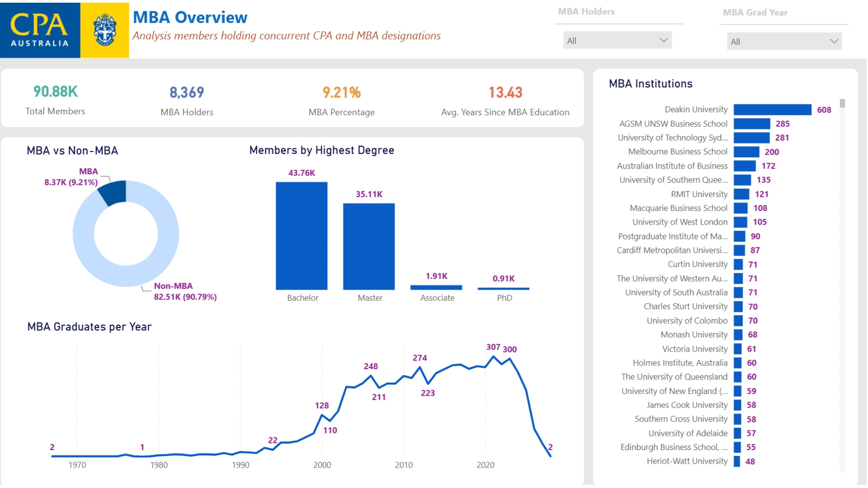This screenshot has width=868, height=488.
Task: Click the University of South Australia label
Action: pyautogui.click(x=676, y=292)
